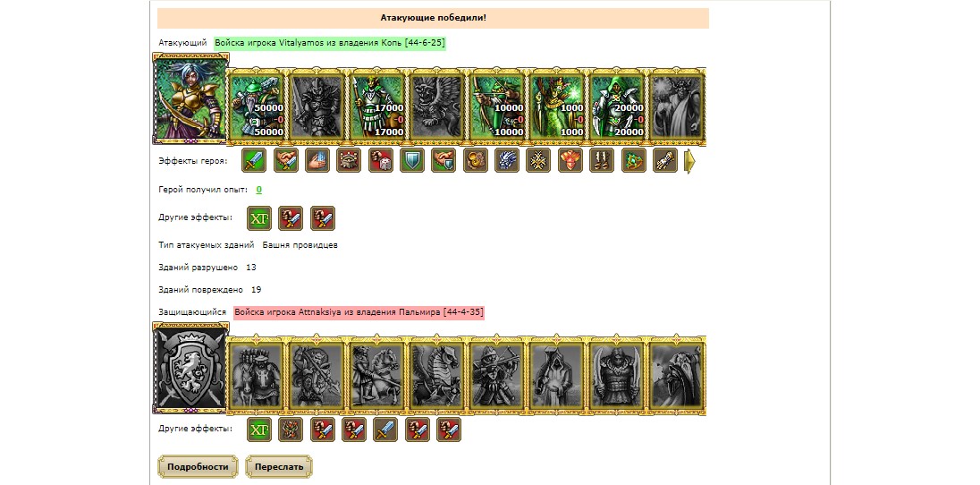Click the blue shield hero effect icon
Image resolution: width=980 pixels, height=485 pixels.
412,160
